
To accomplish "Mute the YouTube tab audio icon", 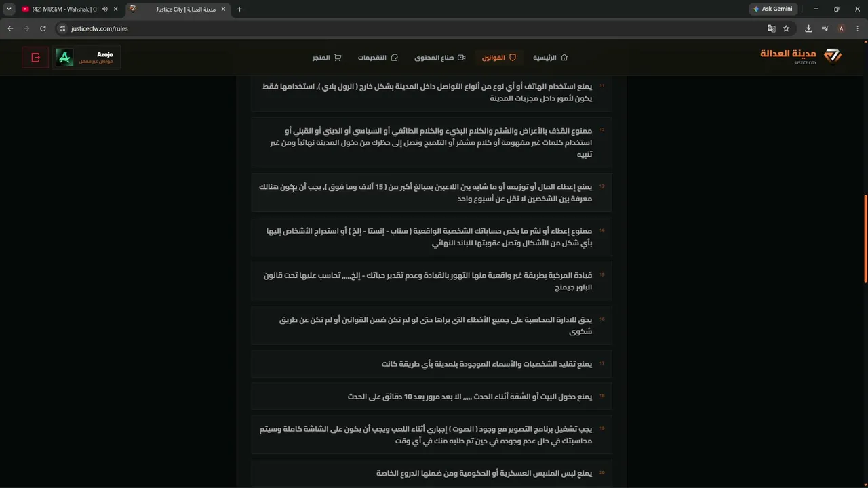I will (104, 9).
